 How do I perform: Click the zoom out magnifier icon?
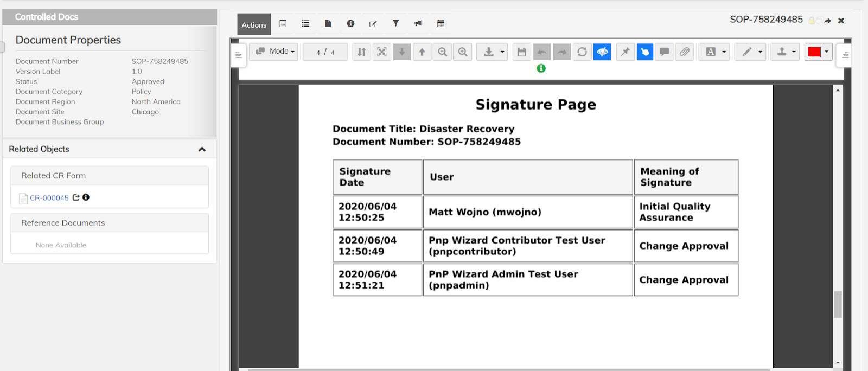tap(443, 52)
